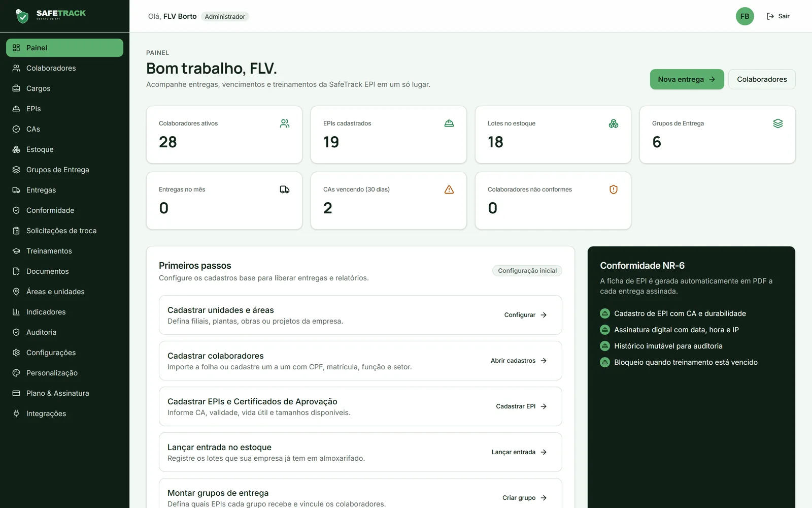The image size is (812, 508).
Task: Click the Painel dashboard icon in sidebar
Action: 16,48
